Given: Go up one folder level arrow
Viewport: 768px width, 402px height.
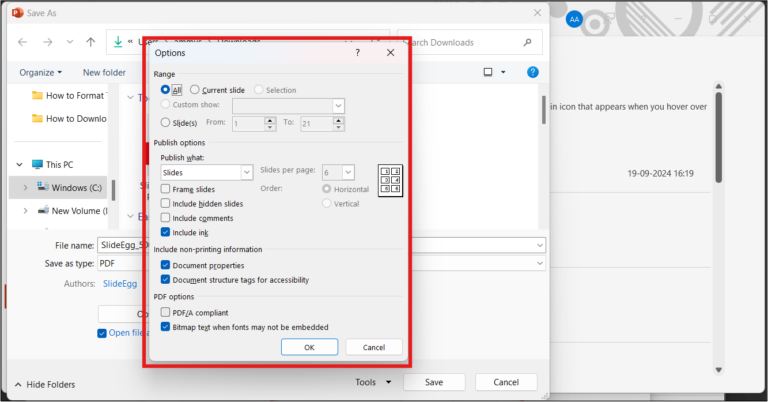Looking at the screenshot, I should (x=91, y=42).
